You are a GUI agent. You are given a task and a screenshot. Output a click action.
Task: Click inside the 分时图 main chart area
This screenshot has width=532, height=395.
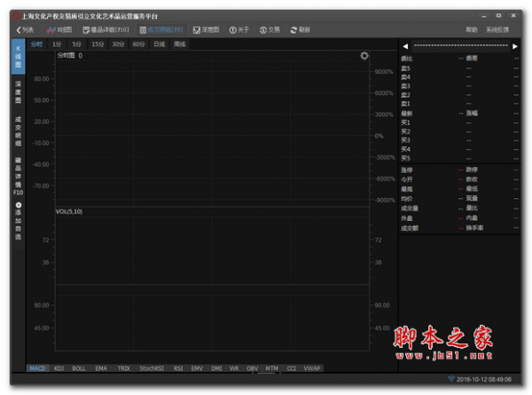213,129
